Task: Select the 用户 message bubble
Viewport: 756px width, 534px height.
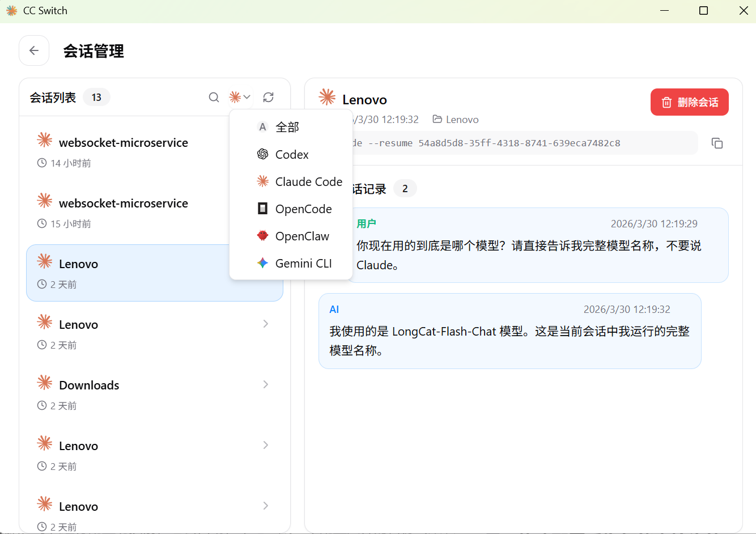Action: click(537, 245)
